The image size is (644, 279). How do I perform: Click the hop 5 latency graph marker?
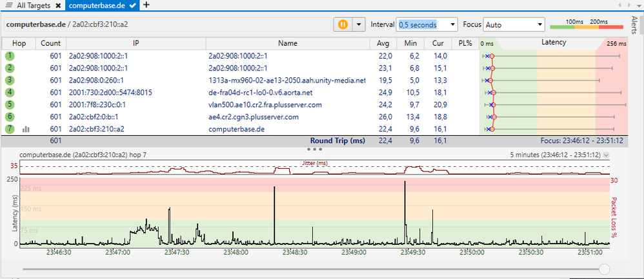coord(492,105)
